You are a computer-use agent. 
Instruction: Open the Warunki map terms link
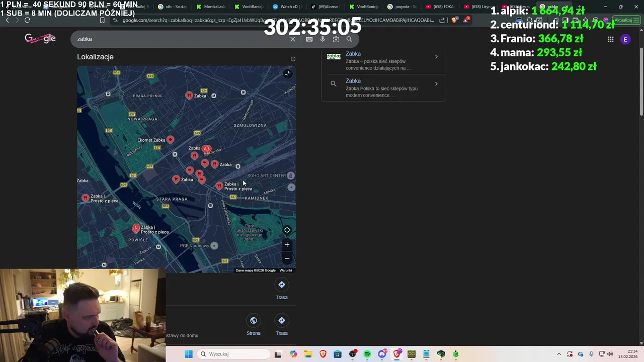tap(286, 270)
